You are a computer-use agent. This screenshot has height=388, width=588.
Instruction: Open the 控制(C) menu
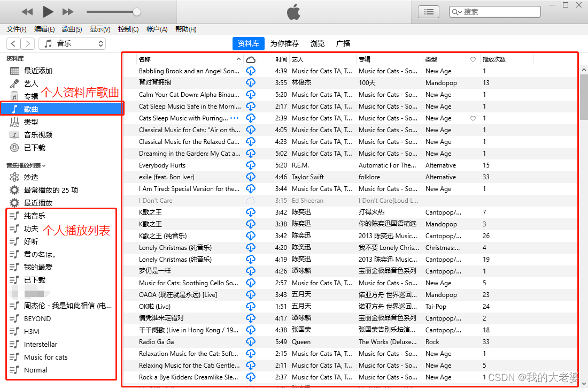click(128, 29)
